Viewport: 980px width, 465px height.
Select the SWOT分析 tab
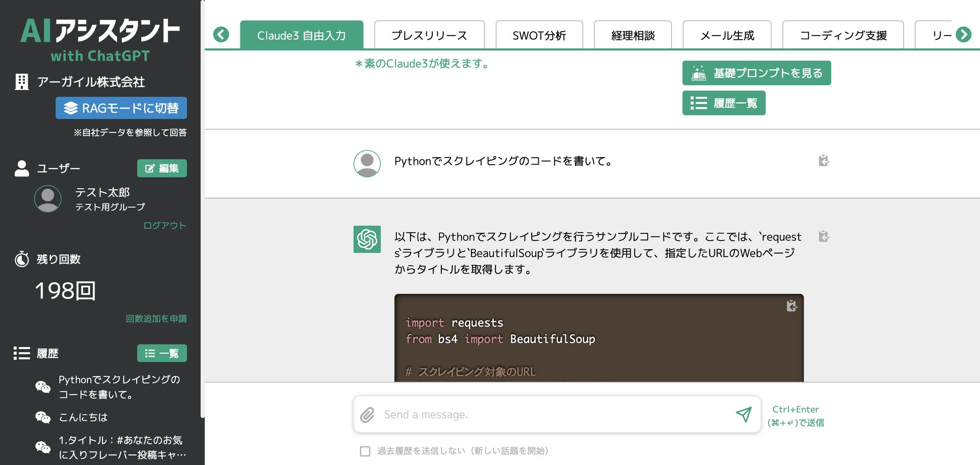(539, 36)
